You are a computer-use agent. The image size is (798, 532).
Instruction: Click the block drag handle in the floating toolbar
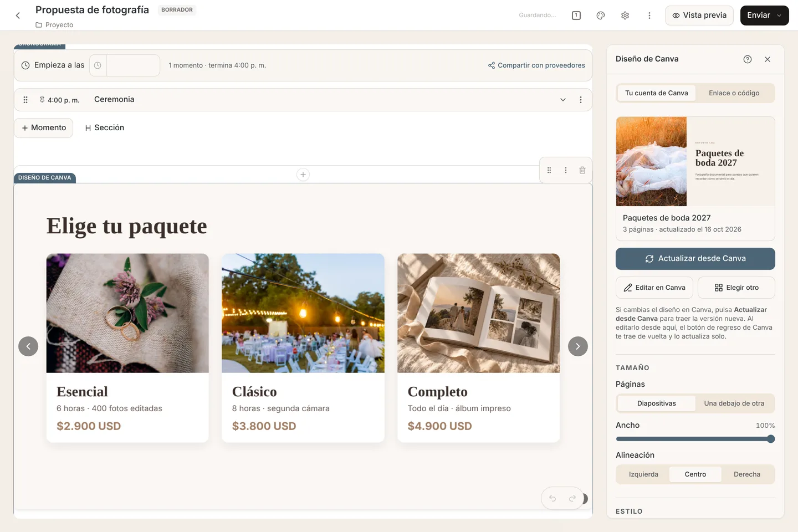coord(549,170)
